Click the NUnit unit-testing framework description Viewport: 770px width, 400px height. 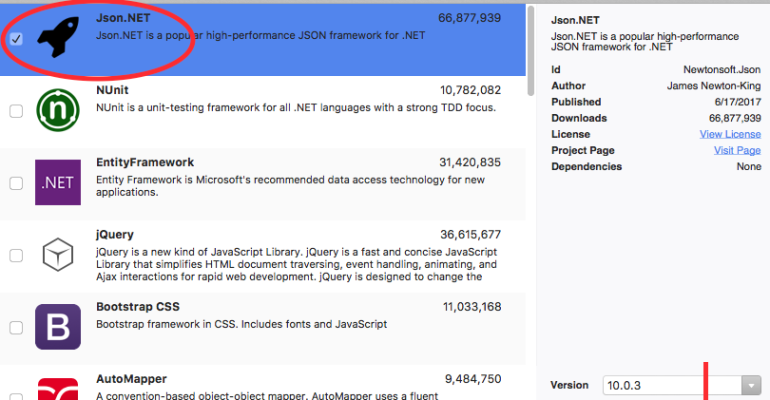click(296, 107)
